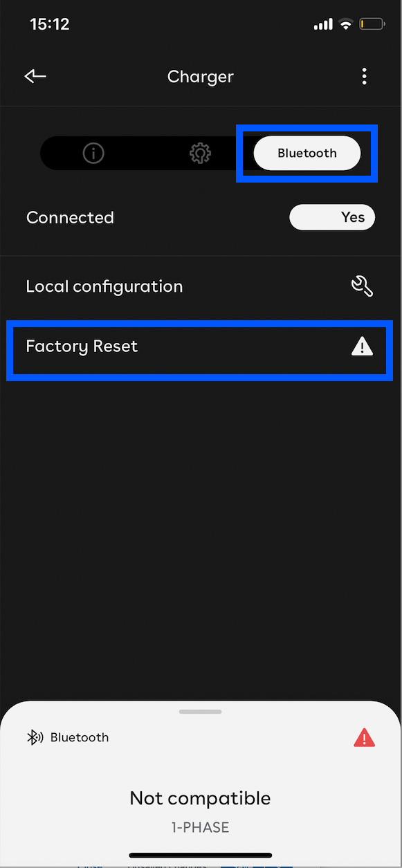Tap the battery level indicator

[372, 23]
